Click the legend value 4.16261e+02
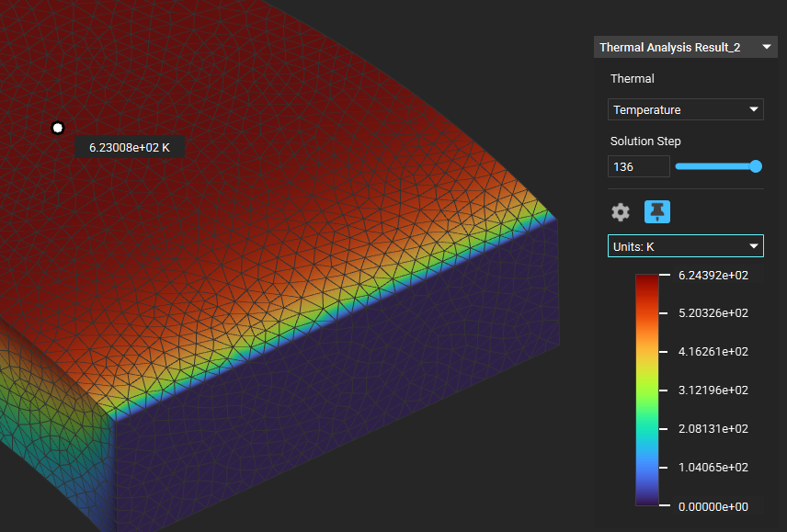Screen dimensions: 787x532 click(713, 352)
